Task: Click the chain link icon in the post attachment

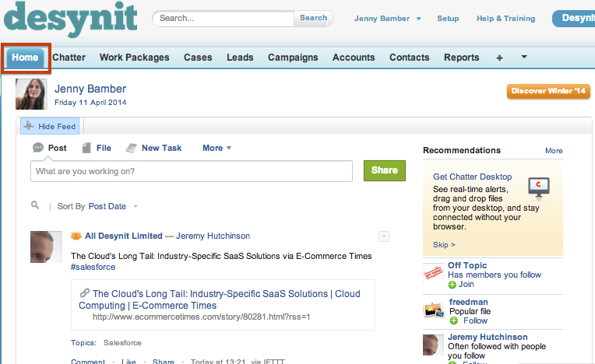Action: point(85,292)
